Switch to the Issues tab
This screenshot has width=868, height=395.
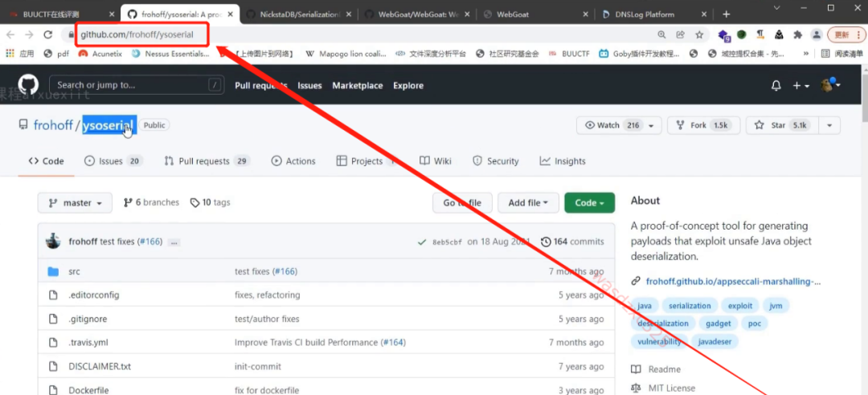113,161
